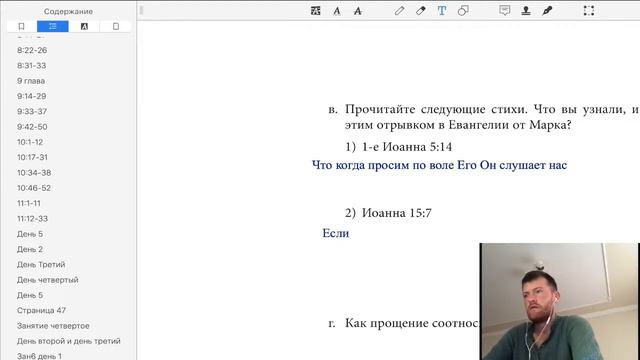This screenshot has width=640, height=360.
Task: Open the signature pen tool
Action: click(x=547, y=11)
